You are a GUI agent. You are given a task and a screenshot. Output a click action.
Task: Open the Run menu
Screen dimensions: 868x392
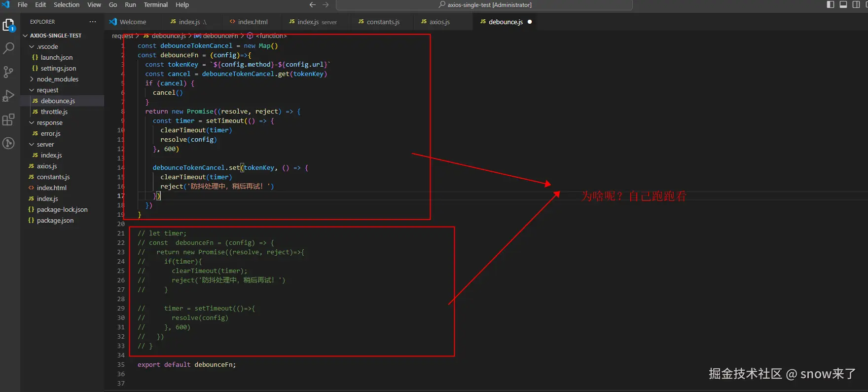[130, 5]
